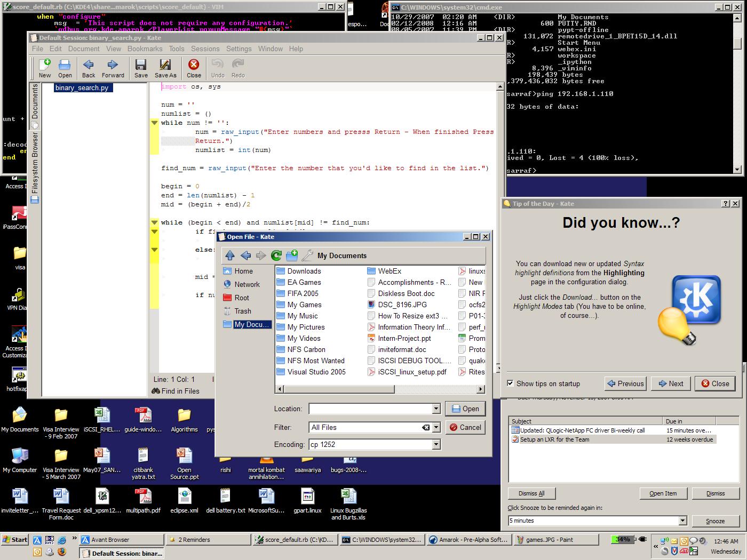Select Root in the places panel
Screen dimensions: 747x560
point(236,298)
